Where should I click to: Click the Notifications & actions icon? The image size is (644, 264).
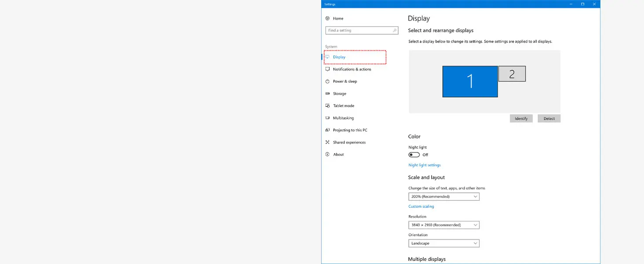tap(327, 69)
